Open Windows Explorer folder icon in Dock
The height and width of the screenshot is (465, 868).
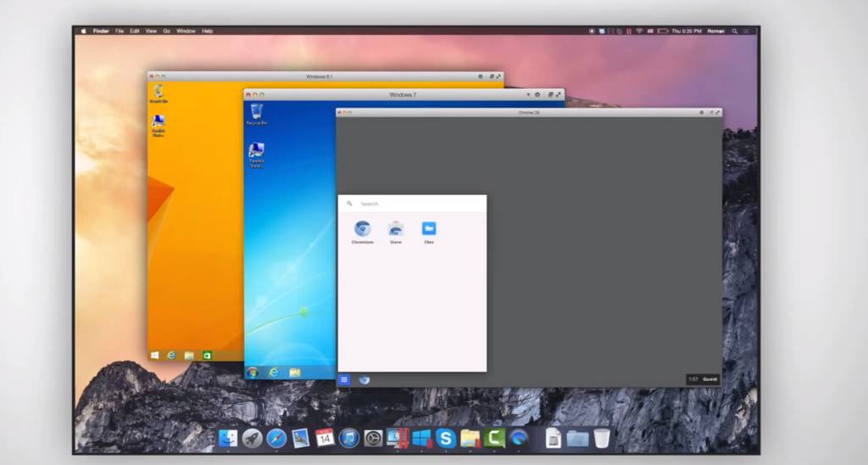(470, 439)
